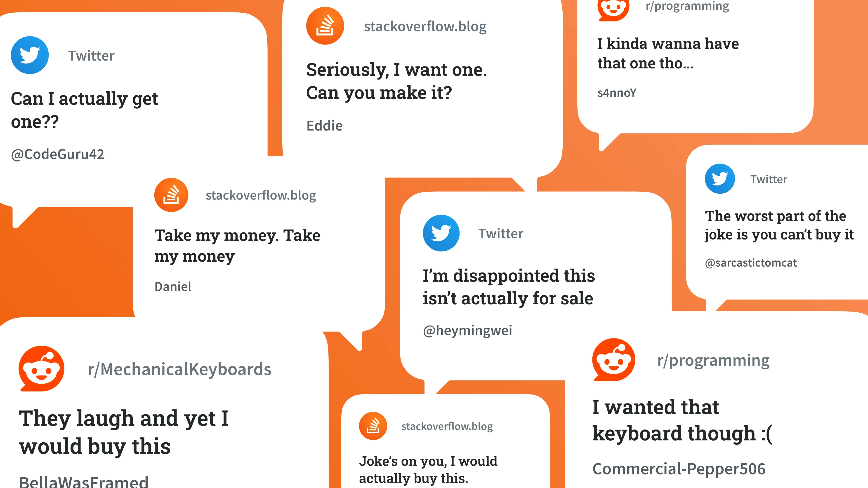
Task: Open the @sarcastictomcat handle
Action: point(751,263)
